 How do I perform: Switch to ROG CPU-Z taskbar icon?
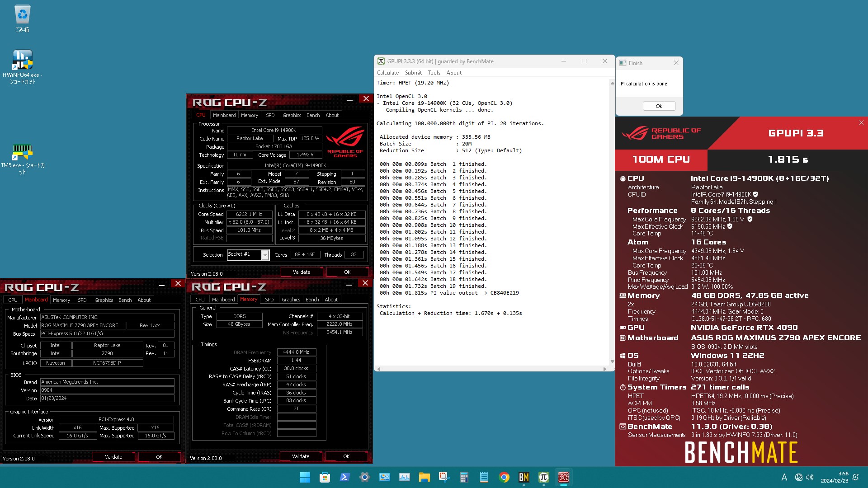click(563, 477)
